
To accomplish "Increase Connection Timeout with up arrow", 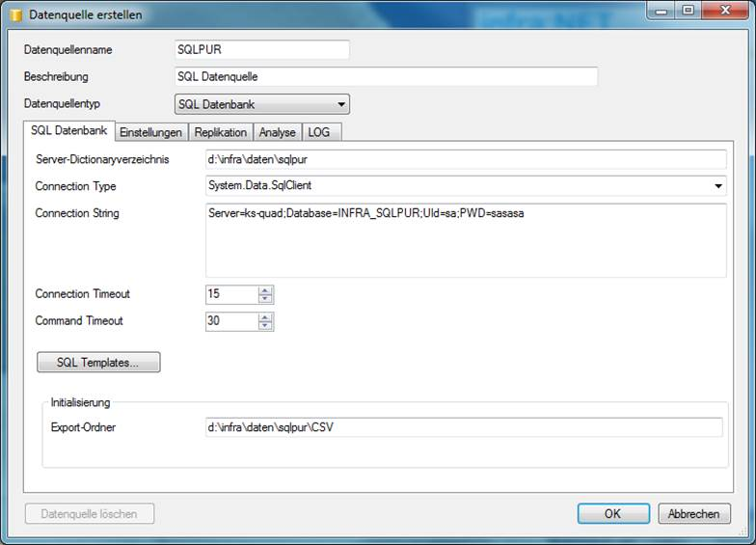I will 265,289.
